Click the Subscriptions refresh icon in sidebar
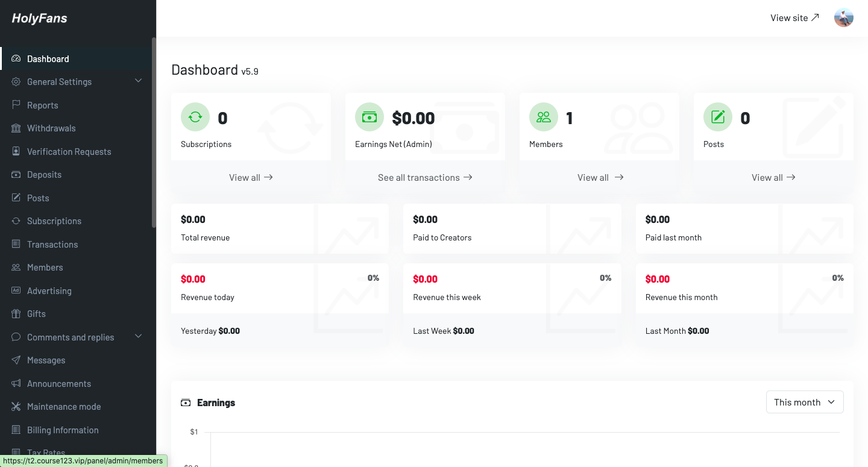This screenshot has height=467, width=868. pyautogui.click(x=16, y=221)
